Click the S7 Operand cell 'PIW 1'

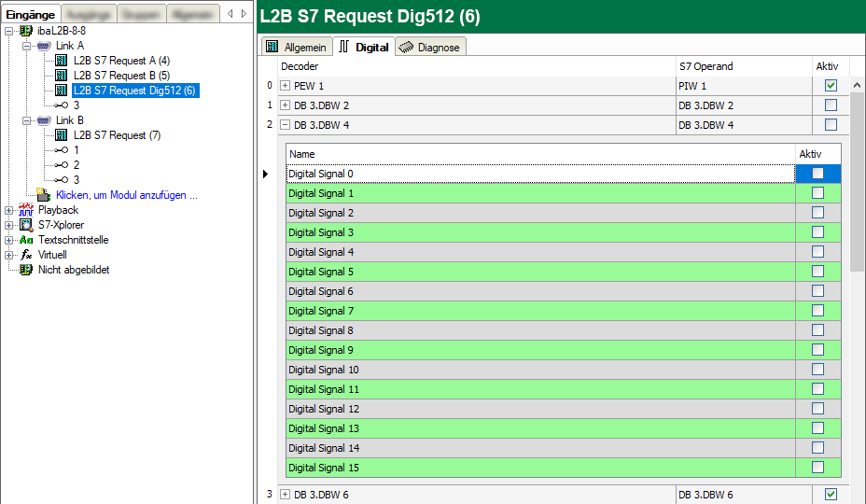point(744,86)
